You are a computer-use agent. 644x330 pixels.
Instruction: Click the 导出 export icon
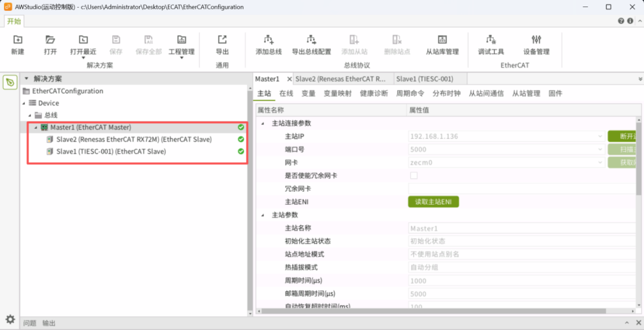click(x=222, y=39)
